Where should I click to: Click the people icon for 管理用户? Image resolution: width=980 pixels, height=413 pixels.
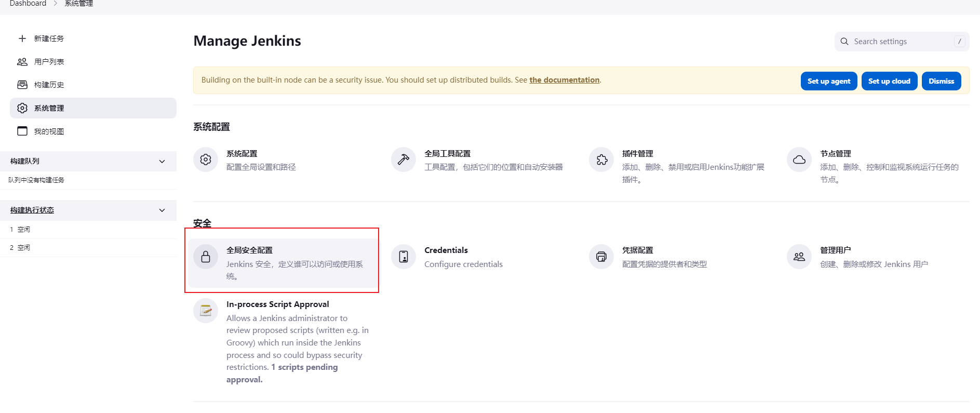point(799,257)
